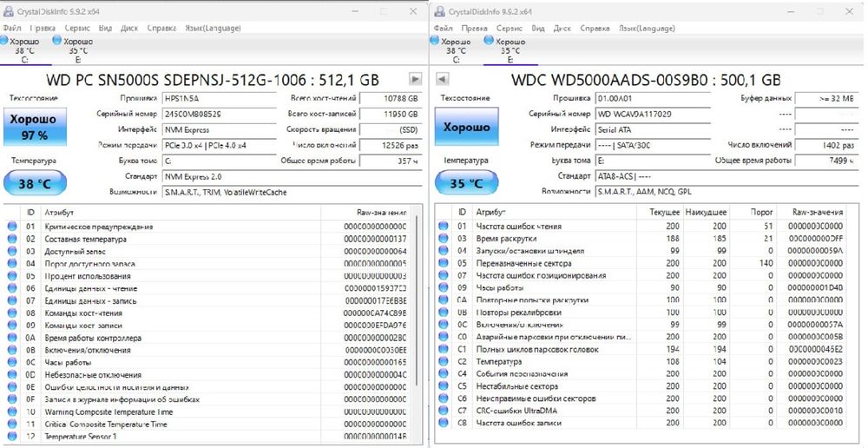
Task: Click firmware field 01.00A01
Action: pyautogui.click(x=653, y=99)
